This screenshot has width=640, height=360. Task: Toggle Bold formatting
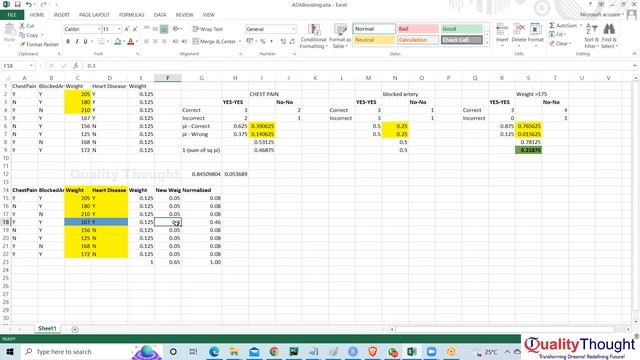68,41
